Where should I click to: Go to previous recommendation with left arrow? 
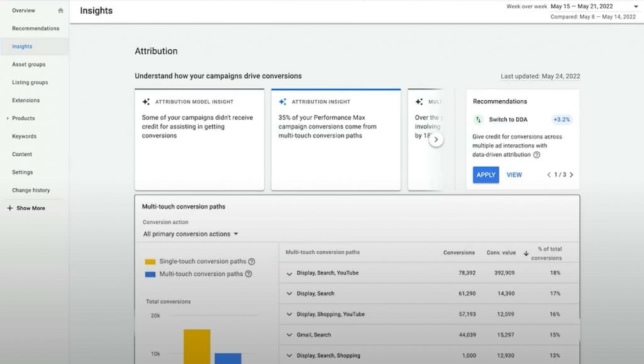pos(548,175)
